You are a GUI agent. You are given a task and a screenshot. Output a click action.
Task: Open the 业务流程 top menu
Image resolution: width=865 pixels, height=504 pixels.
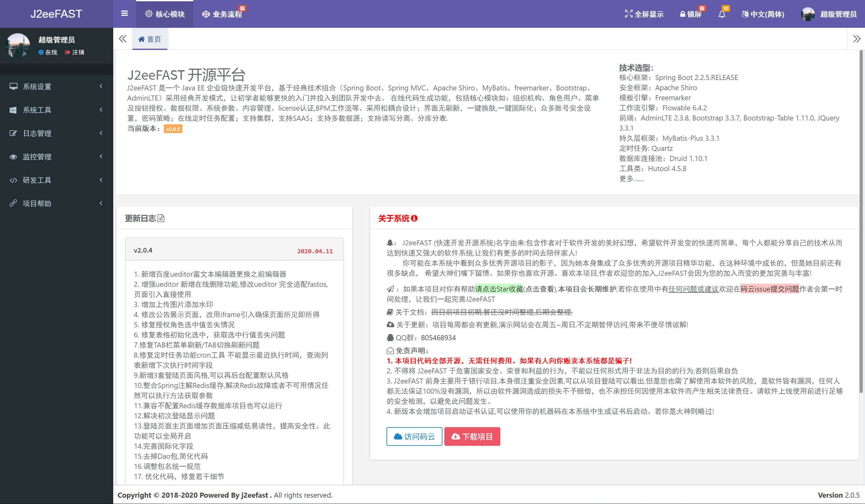[x=222, y=14]
